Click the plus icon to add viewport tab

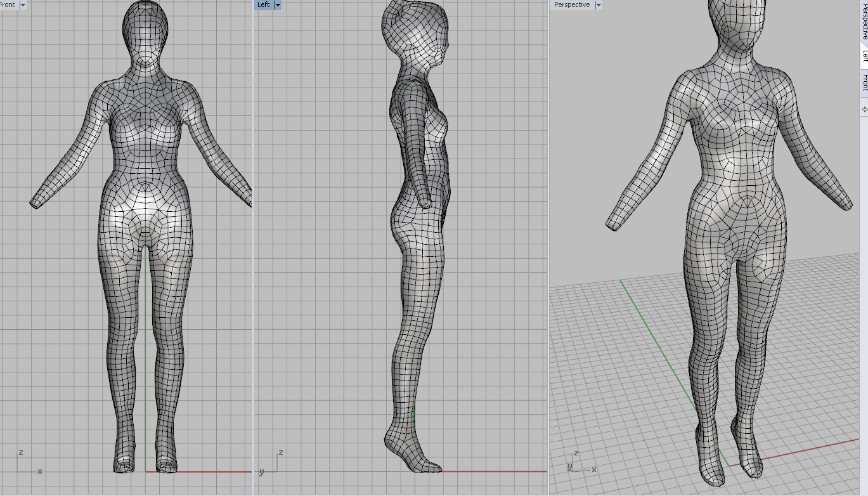[x=864, y=110]
